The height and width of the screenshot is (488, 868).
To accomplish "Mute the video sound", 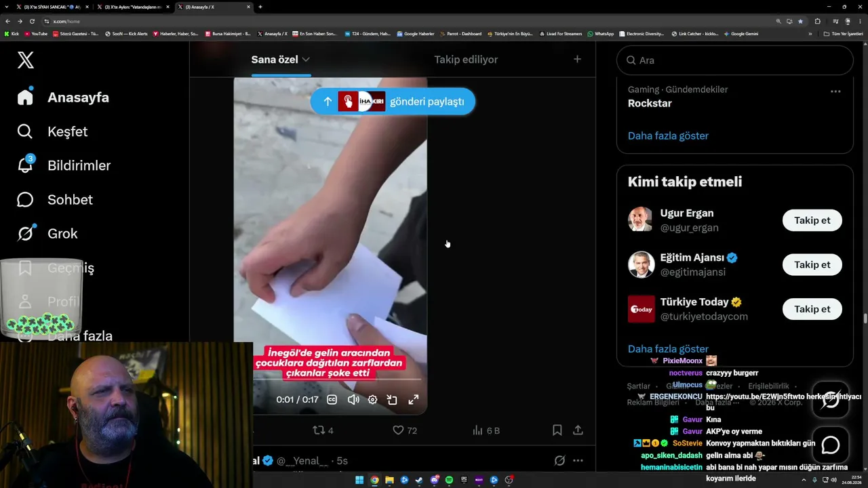I will (353, 400).
